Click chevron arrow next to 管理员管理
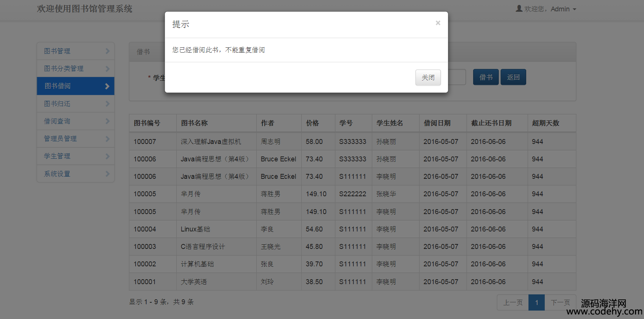The image size is (644, 319). (x=107, y=139)
